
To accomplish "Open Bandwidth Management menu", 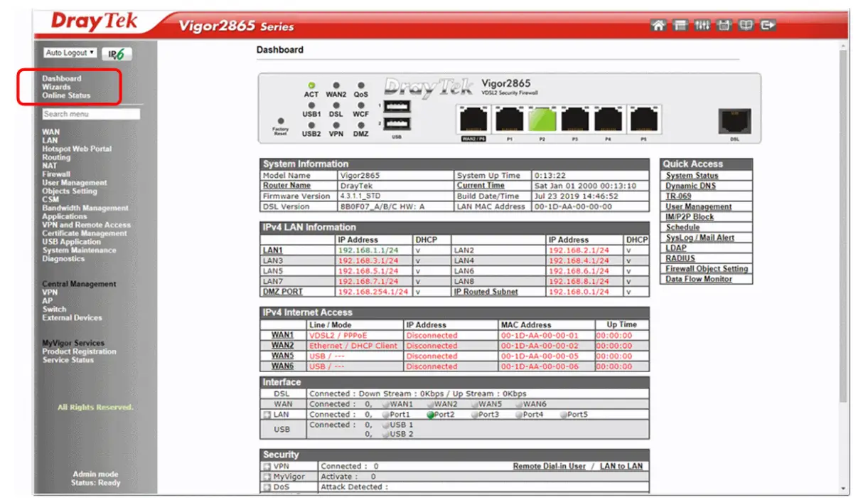I will tap(85, 208).
